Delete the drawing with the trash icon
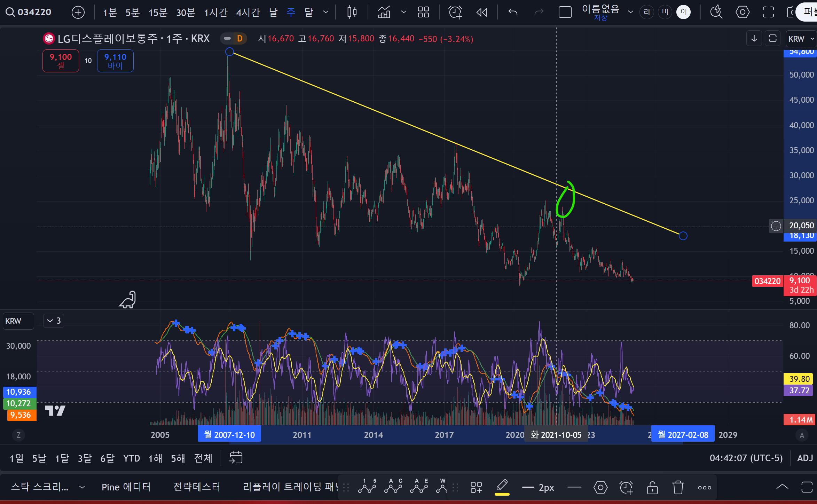The width and height of the screenshot is (817, 504). pyautogui.click(x=678, y=487)
